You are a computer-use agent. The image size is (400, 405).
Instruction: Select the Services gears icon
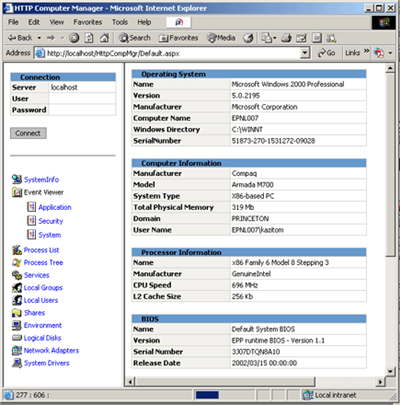pos(17,275)
